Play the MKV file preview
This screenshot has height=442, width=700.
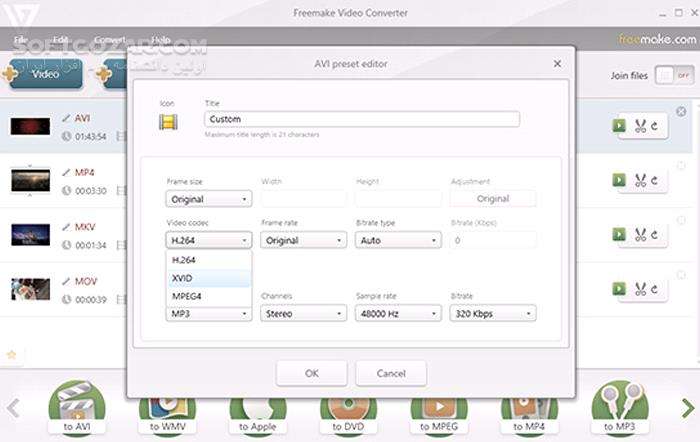coord(619,234)
